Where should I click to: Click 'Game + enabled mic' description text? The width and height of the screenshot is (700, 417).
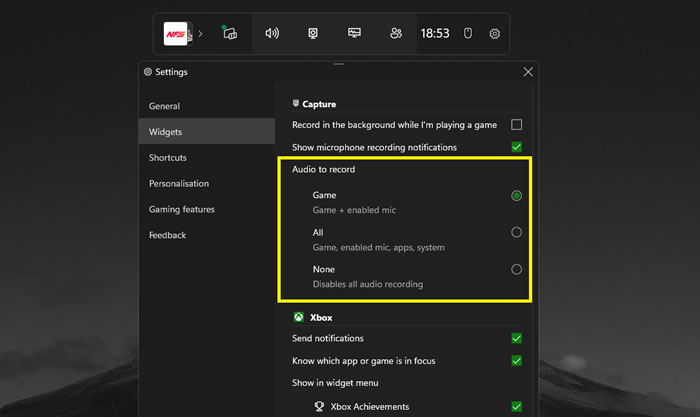pos(354,210)
